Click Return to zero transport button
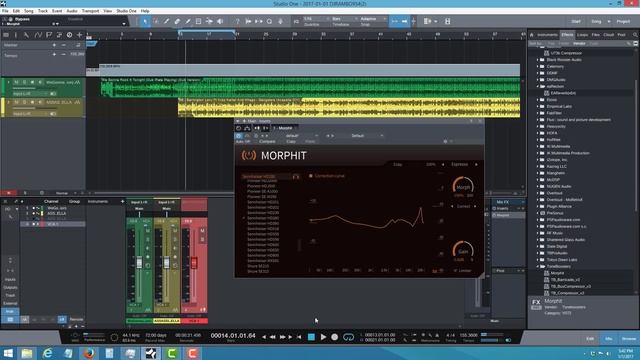640x360 pixels. [299, 337]
